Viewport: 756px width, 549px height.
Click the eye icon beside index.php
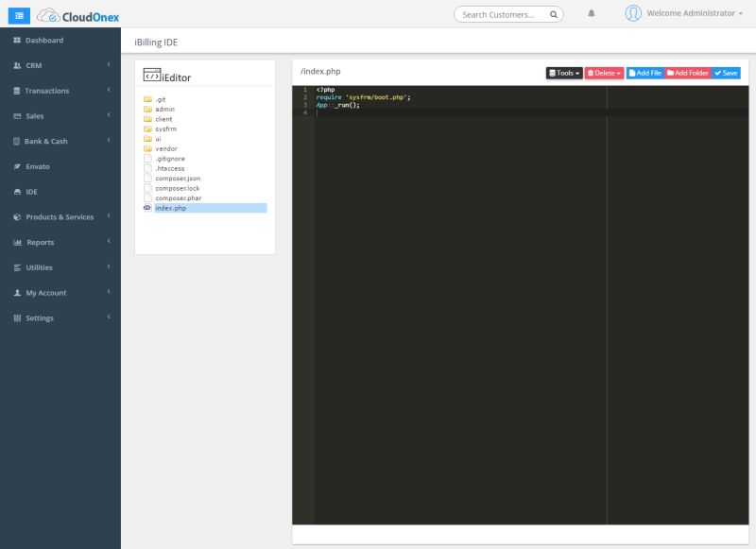click(146, 210)
